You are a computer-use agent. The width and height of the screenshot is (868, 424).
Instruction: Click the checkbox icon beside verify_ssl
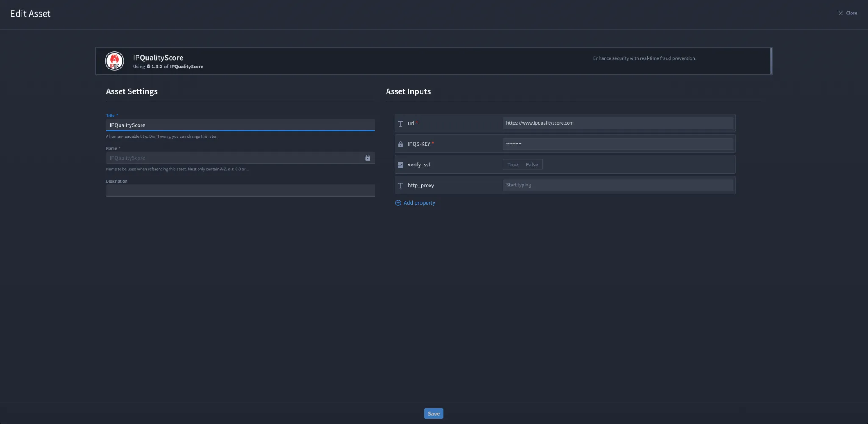pos(401,165)
